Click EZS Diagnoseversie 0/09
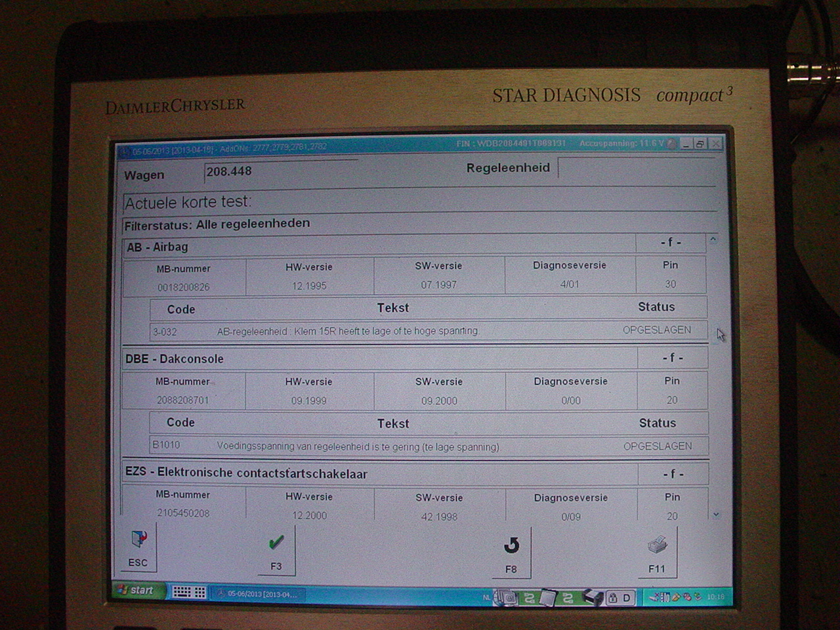The width and height of the screenshot is (840, 630). (x=571, y=516)
